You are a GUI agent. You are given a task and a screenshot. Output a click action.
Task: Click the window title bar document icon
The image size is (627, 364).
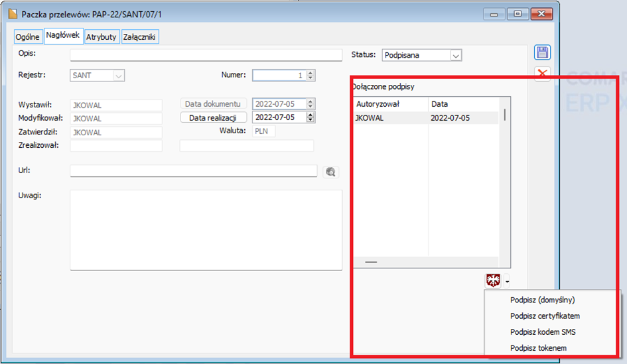coord(13,15)
